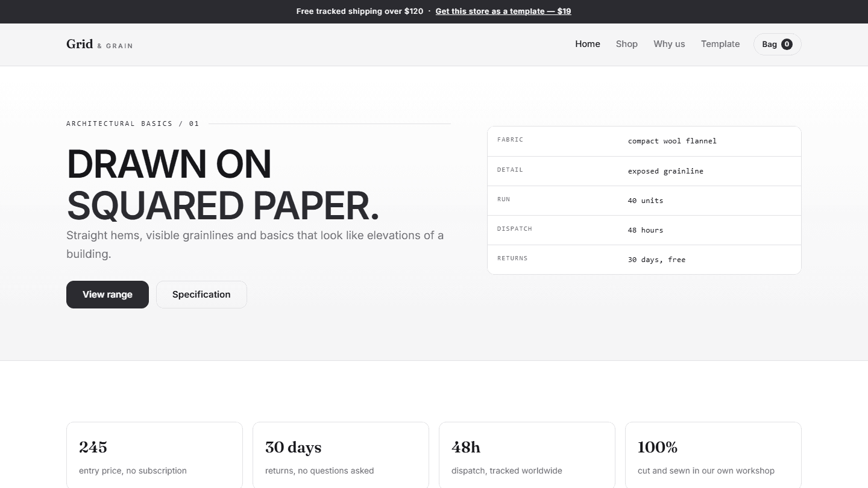The image size is (868, 488).
Task: Click the DETAIL row label
Action: click(x=510, y=170)
